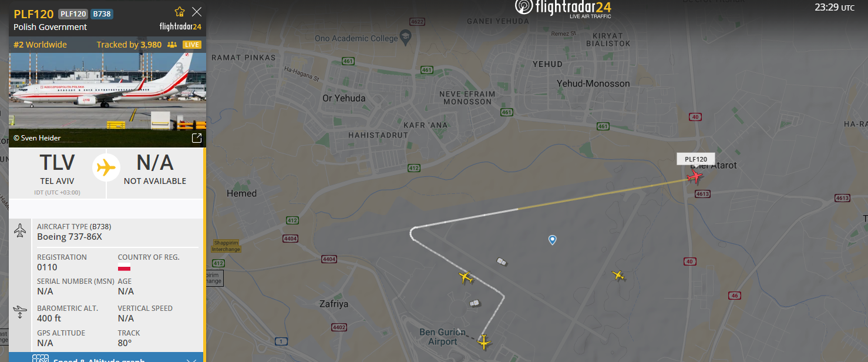Click the PLF120 callsign tag in header
Screen dimensions: 868x362
click(x=73, y=14)
